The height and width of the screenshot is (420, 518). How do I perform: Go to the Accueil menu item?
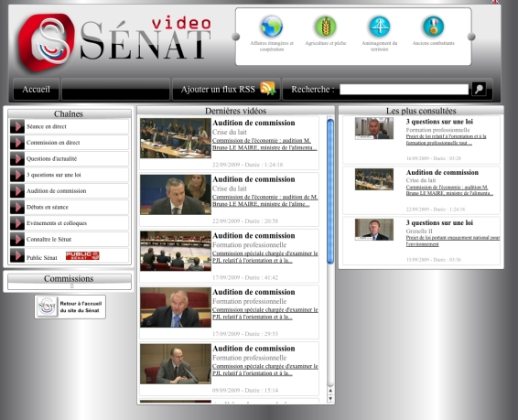click(x=36, y=89)
